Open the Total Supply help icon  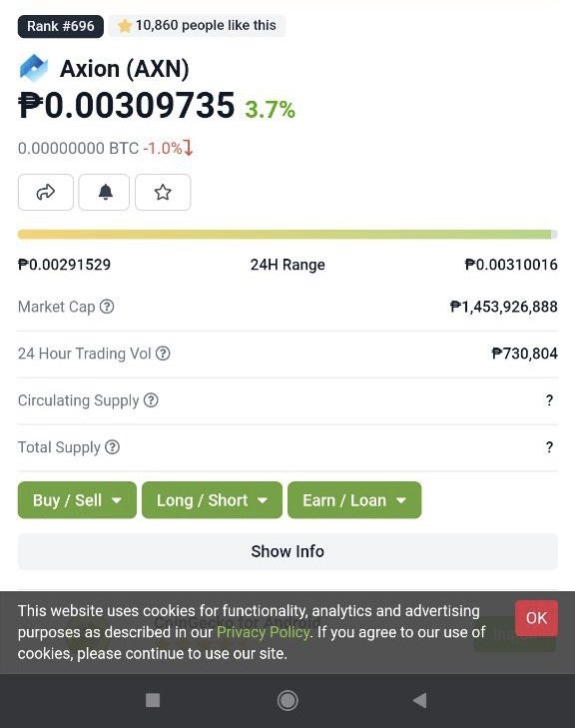[x=113, y=447]
